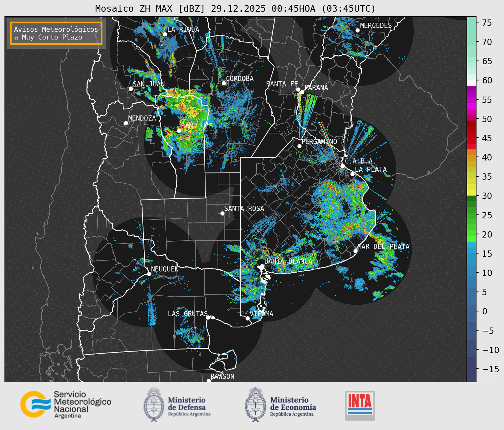Click the Paraná city marker dot
This screenshot has height=430, width=504.
click(x=302, y=92)
